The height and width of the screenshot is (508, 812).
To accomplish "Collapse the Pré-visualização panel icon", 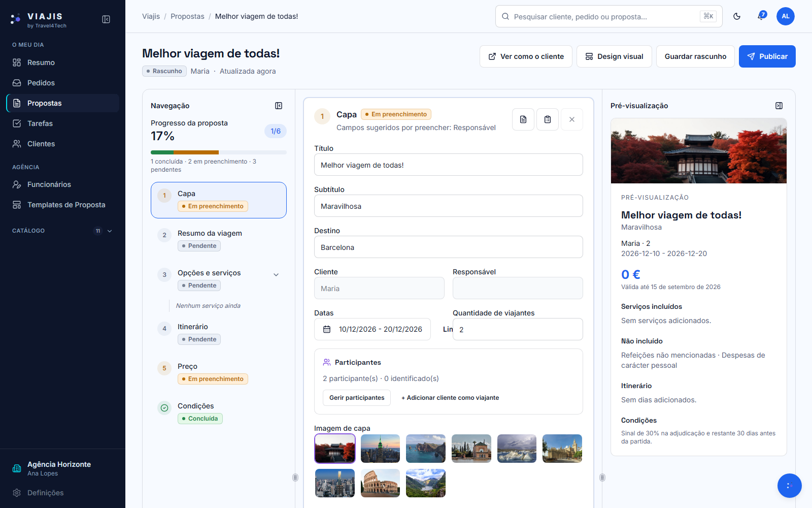I will (x=779, y=106).
